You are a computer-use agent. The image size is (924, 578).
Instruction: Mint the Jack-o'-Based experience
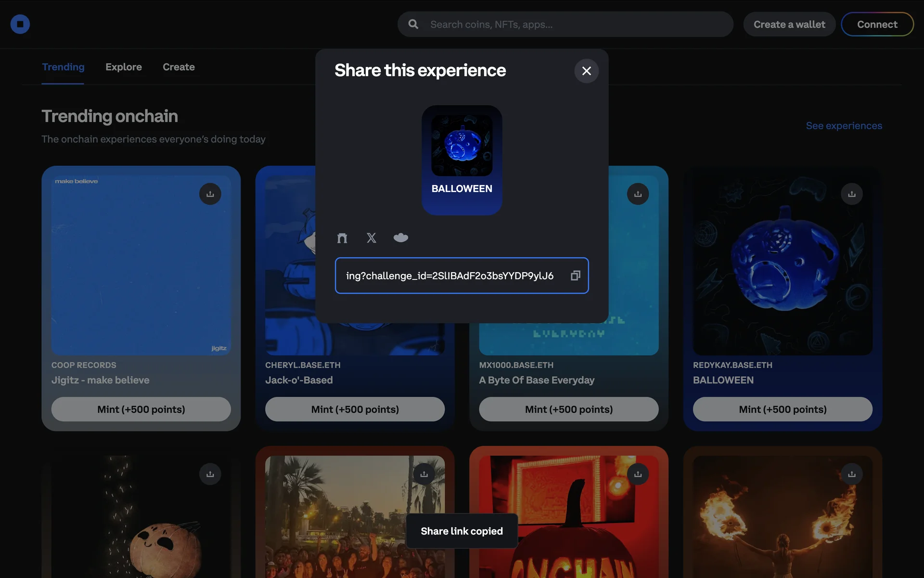point(355,409)
